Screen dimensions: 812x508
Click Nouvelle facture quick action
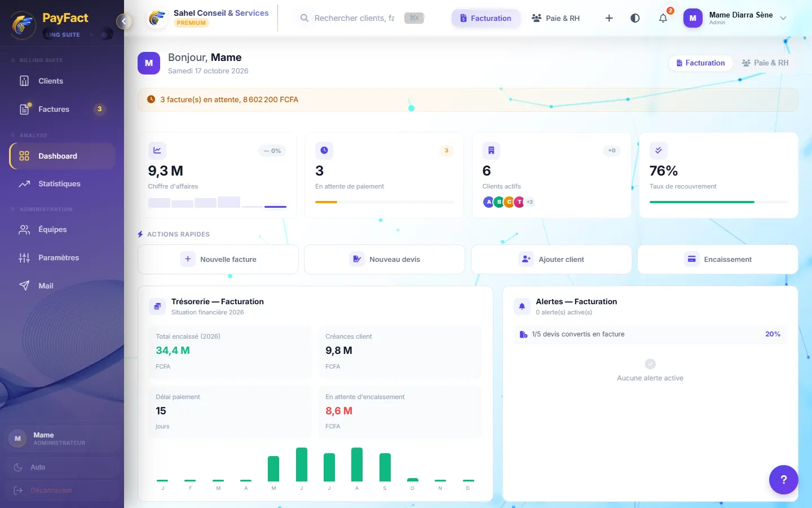pos(218,260)
